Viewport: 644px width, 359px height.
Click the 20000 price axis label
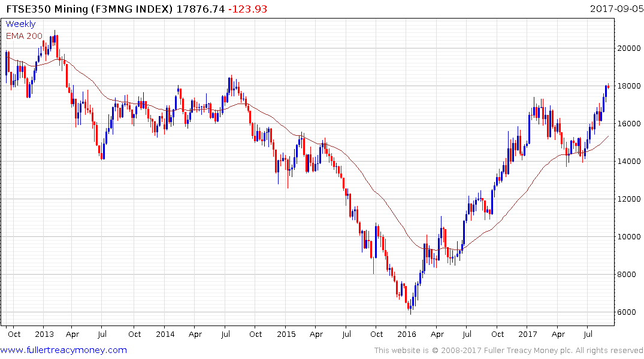[629, 48]
